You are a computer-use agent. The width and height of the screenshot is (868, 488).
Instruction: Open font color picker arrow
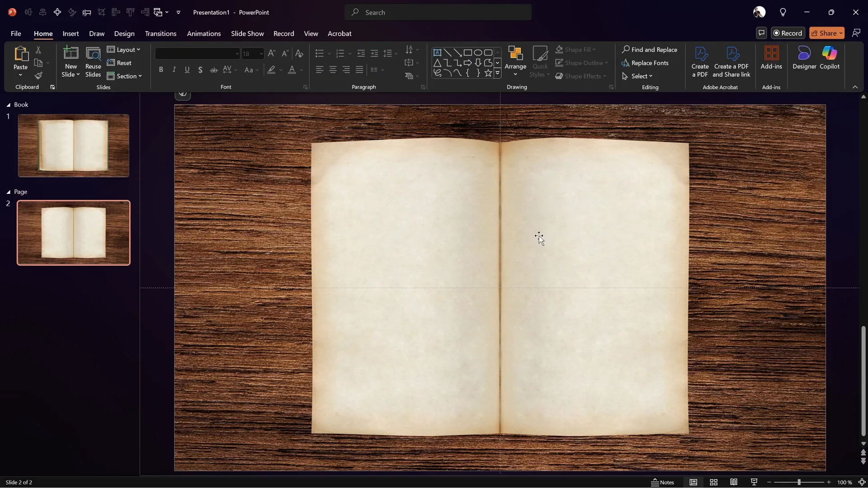point(302,70)
